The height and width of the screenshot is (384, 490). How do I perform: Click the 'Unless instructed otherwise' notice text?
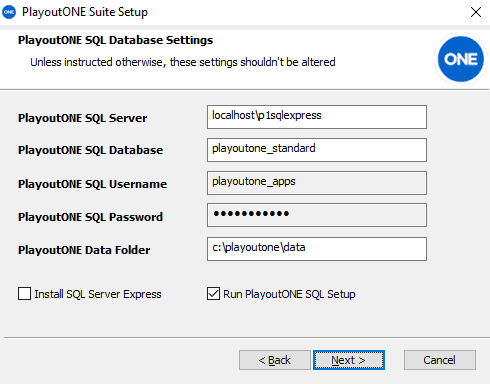coord(183,62)
